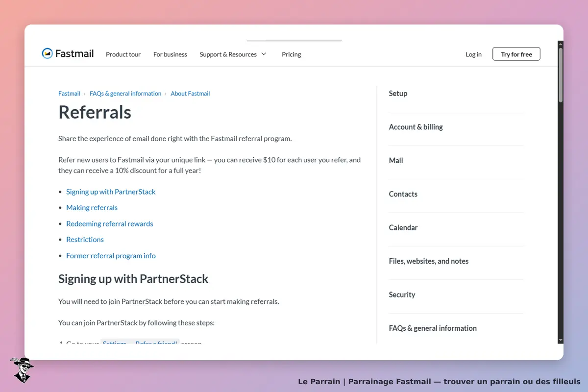Jump to Redeeming referral rewards
This screenshot has height=392, width=588.
tap(109, 223)
